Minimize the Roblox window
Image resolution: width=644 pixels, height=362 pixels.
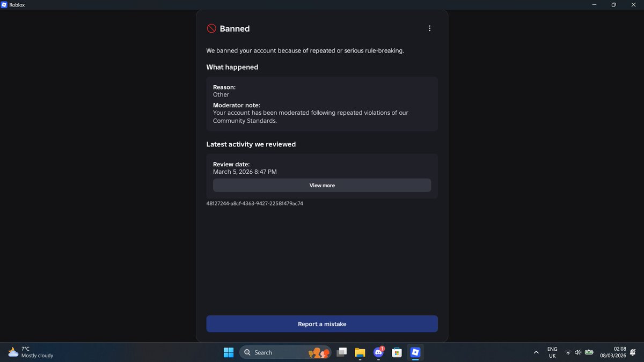[x=595, y=5]
